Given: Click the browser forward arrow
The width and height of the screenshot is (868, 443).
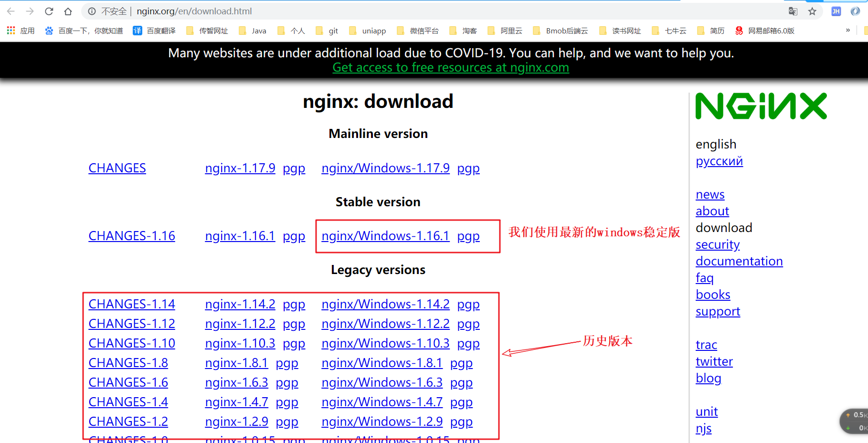Looking at the screenshot, I should tap(30, 11).
